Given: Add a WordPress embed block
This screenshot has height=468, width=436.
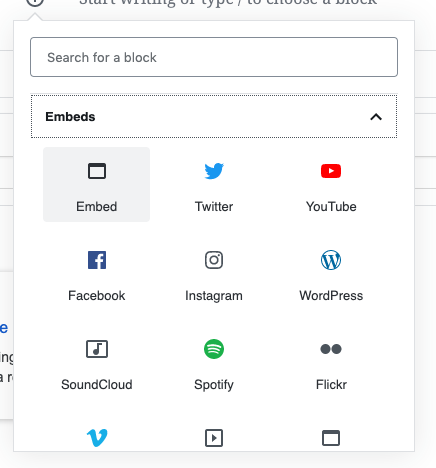Looking at the screenshot, I should (331, 273).
